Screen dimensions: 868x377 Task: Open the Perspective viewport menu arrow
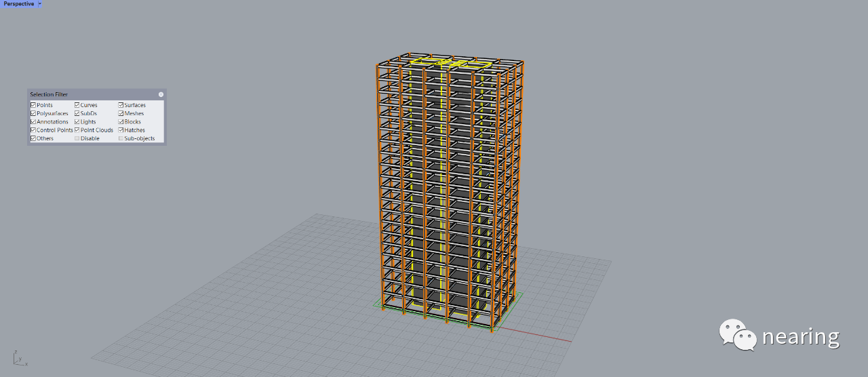(x=39, y=3)
